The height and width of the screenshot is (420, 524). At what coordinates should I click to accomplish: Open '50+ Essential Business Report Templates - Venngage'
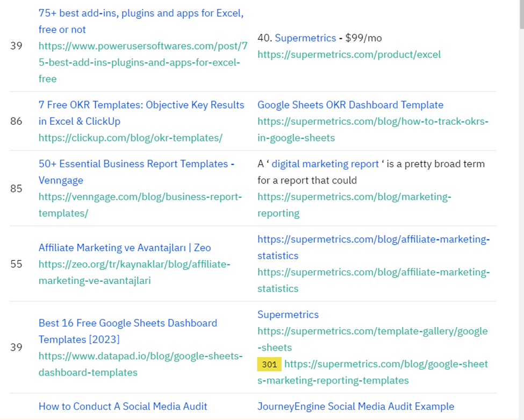point(137,172)
